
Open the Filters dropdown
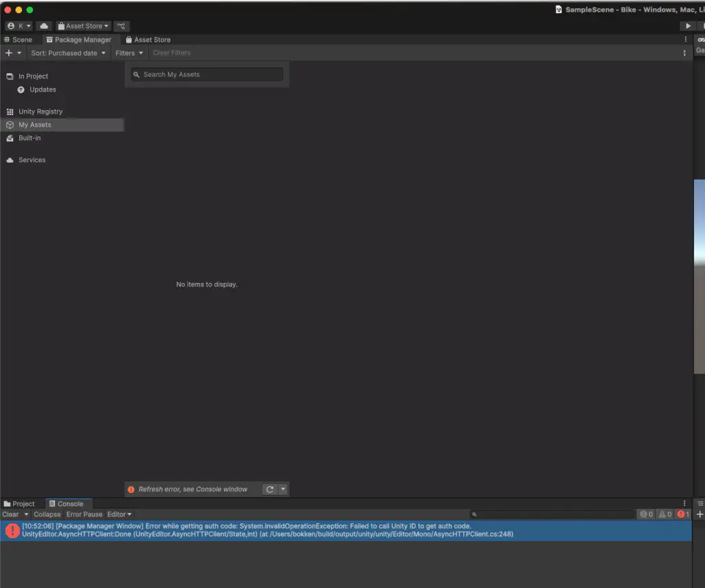coord(129,53)
